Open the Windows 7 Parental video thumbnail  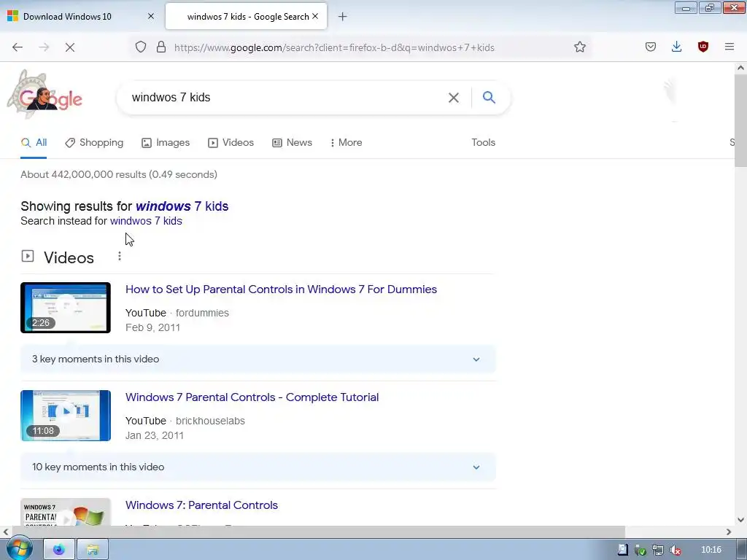pyautogui.click(x=65, y=512)
